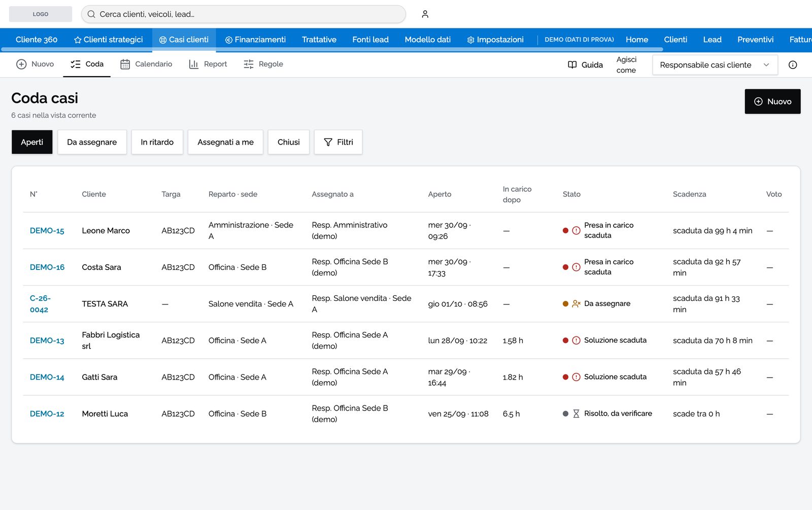Open the Clienti strategici tab
The image size is (812, 510).
(108, 40)
